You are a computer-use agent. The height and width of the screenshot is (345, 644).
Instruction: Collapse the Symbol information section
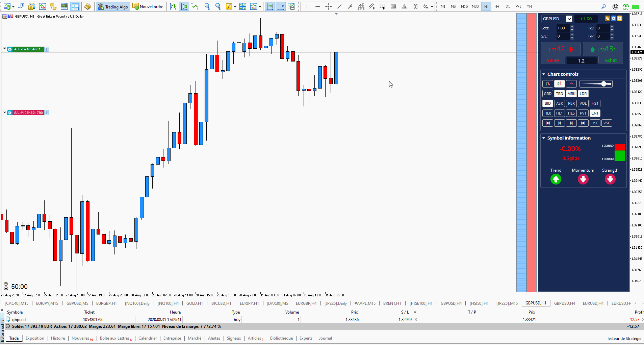click(x=544, y=138)
